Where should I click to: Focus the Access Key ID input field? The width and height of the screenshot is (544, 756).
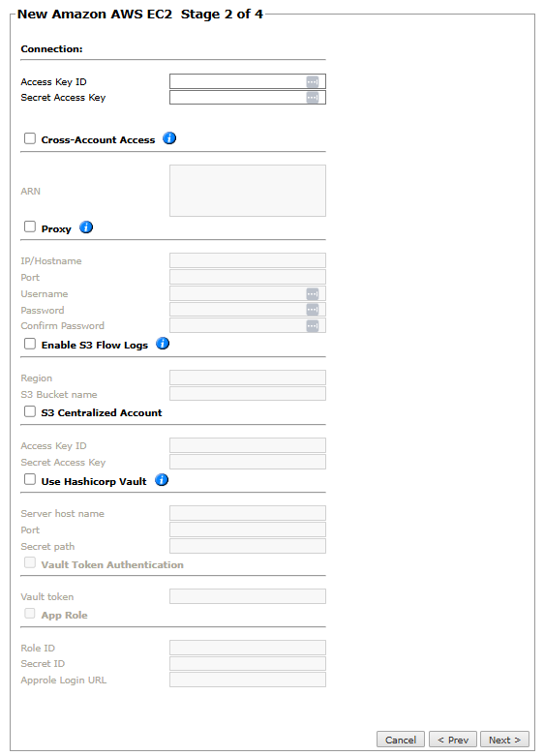point(248,81)
